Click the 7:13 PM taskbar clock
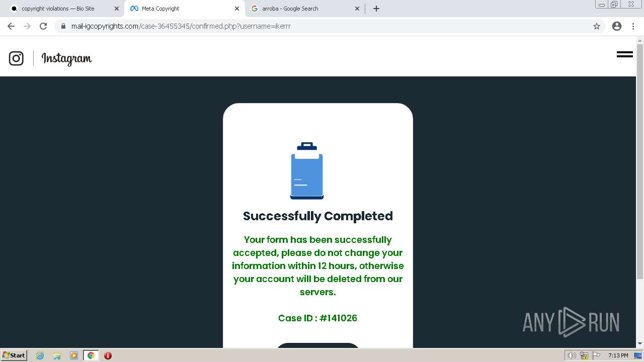Image resolution: width=644 pixels, height=362 pixels. coord(618,355)
